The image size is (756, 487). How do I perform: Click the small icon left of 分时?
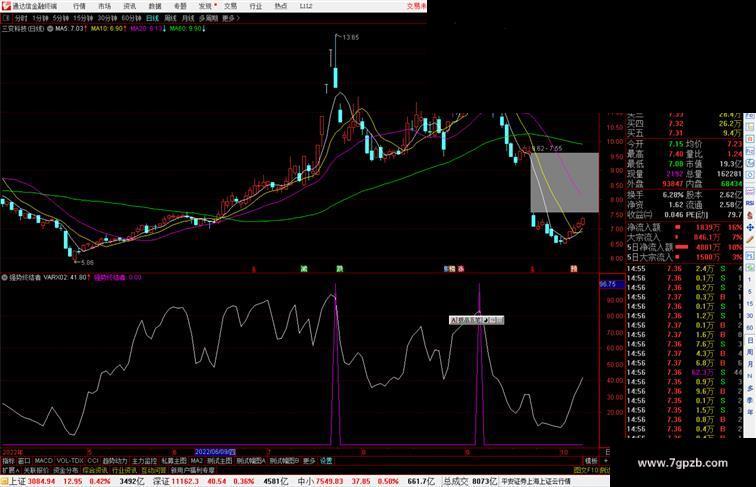point(6,18)
